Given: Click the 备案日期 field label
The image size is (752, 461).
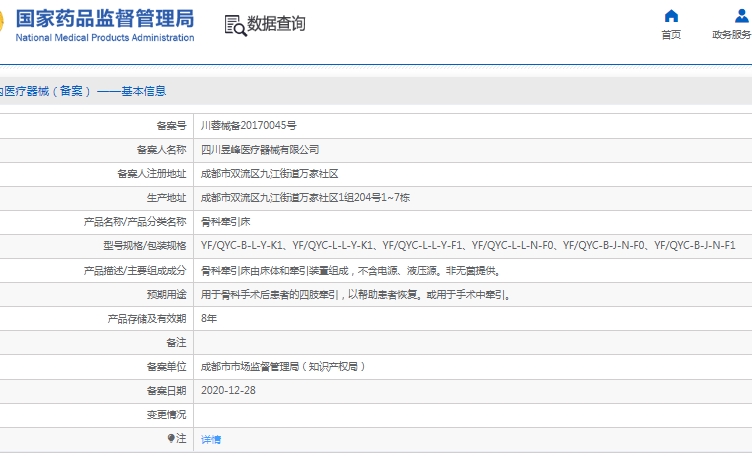Looking at the screenshot, I should click(x=166, y=390).
